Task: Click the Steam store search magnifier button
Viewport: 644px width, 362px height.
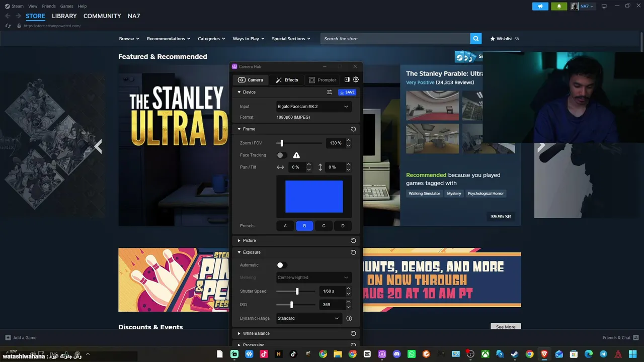Action: (476, 39)
